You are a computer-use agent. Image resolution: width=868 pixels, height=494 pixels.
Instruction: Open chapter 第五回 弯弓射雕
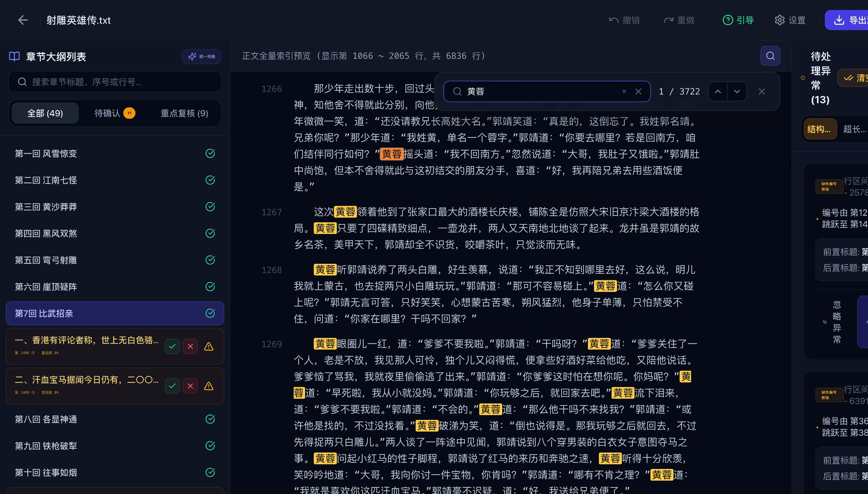[x=115, y=260]
